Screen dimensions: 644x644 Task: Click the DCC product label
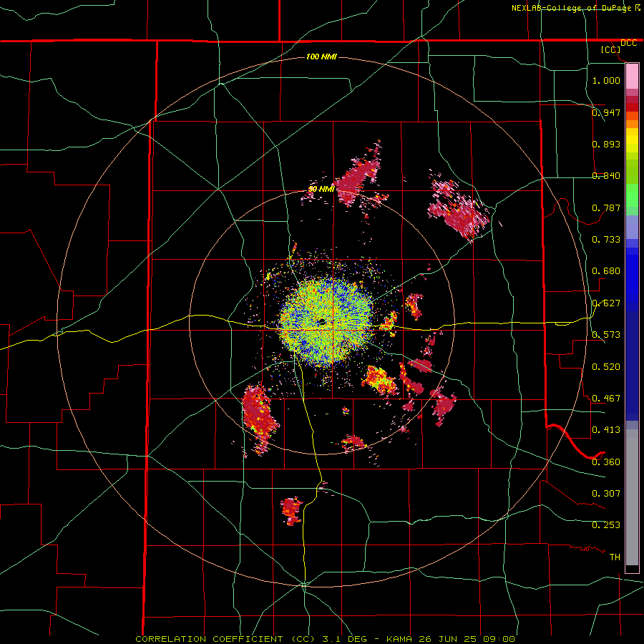(629, 43)
